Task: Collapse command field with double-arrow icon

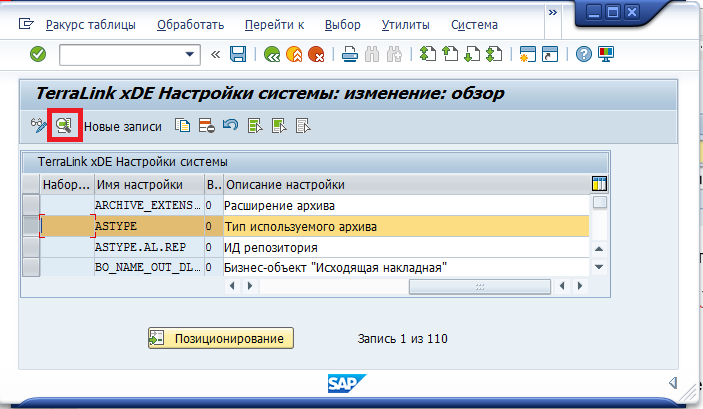Action: [216, 54]
